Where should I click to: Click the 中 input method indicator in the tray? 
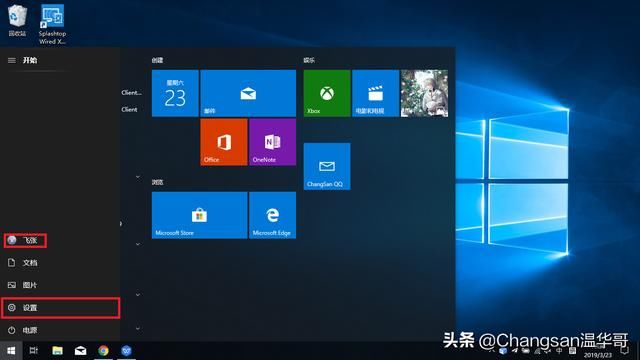pos(559,351)
